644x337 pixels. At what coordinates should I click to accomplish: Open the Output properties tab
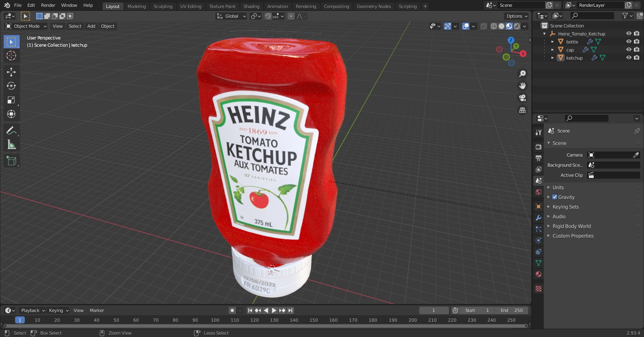(539, 158)
